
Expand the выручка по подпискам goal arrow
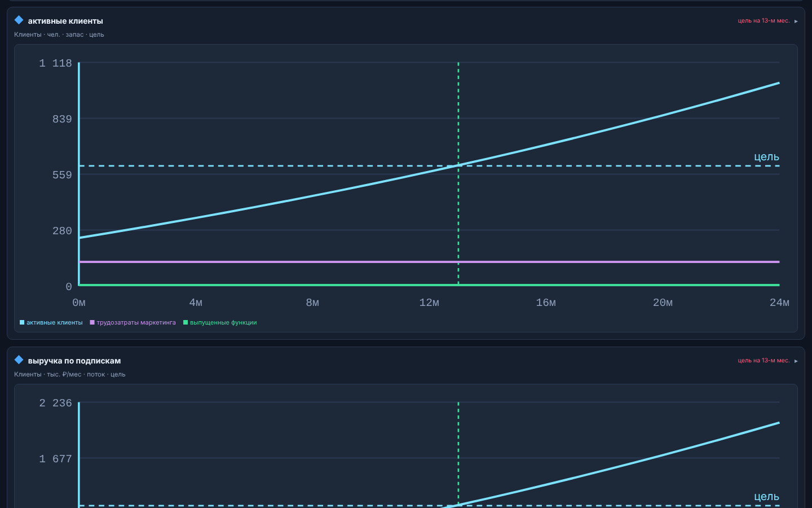coord(796,361)
